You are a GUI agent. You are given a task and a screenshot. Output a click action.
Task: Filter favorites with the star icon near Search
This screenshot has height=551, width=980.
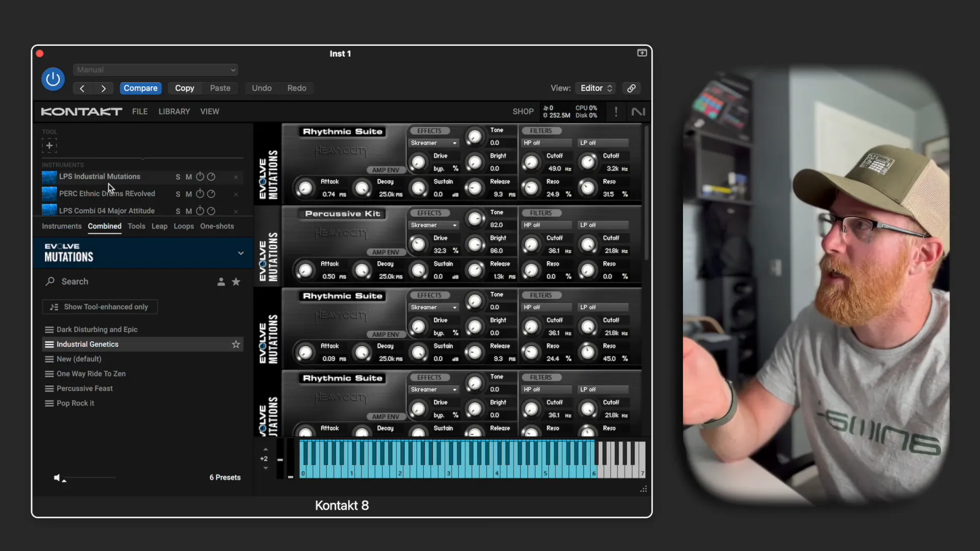coord(236,282)
